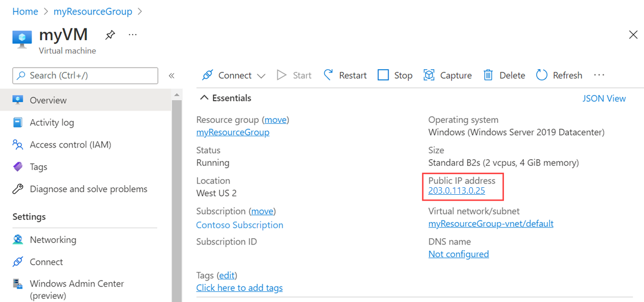Image resolution: width=644 pixels, height=302 pixels.
Task: Open the JSON View link
Action: (x=604, y=99)
